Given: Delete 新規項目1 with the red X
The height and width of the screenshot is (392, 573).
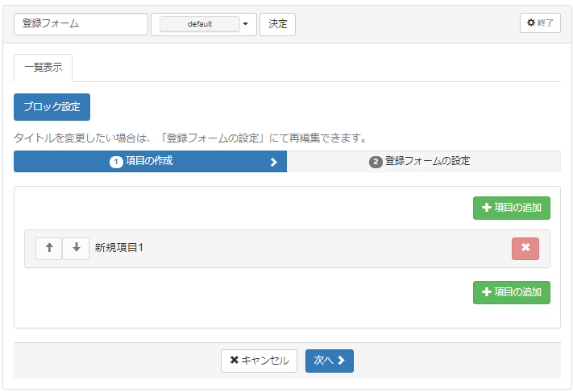Looking at the screenshot, I should (525, 248).
